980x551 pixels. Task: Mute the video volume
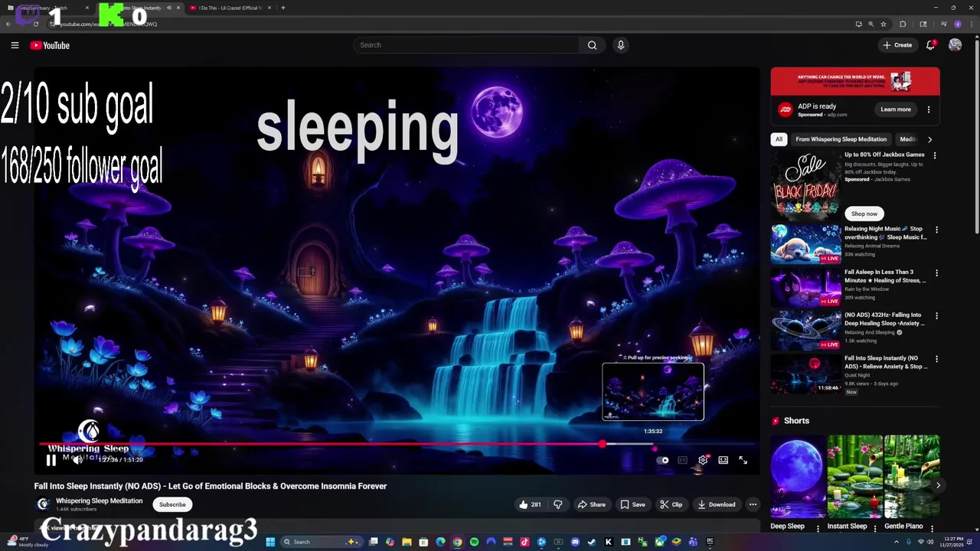click(x=77, y=460)
